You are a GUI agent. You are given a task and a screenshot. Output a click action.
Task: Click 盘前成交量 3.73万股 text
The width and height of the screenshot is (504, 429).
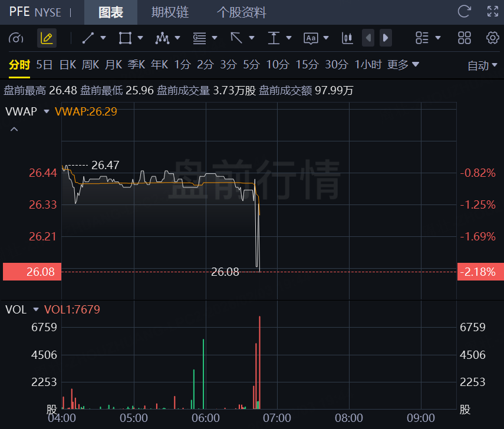(x=206, y=90)
